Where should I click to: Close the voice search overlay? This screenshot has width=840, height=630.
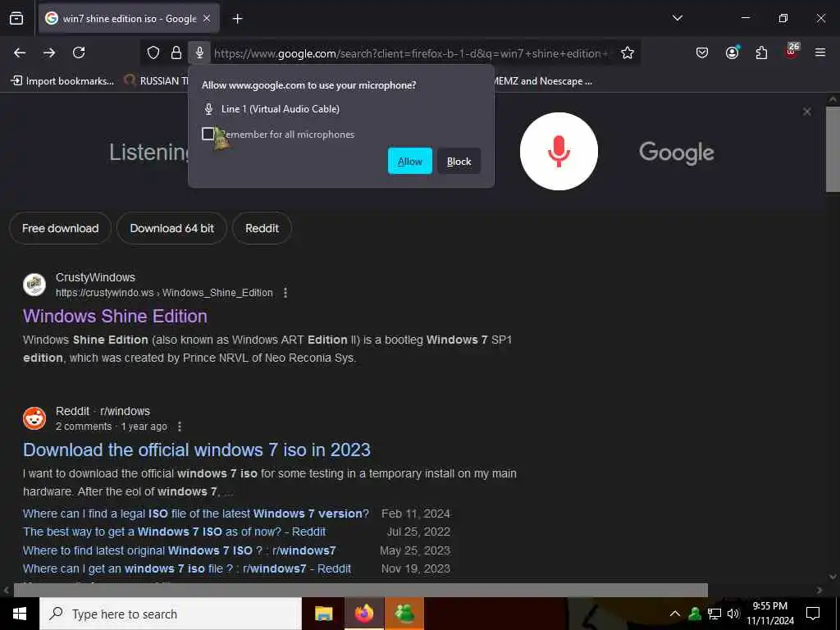point(807,112)
